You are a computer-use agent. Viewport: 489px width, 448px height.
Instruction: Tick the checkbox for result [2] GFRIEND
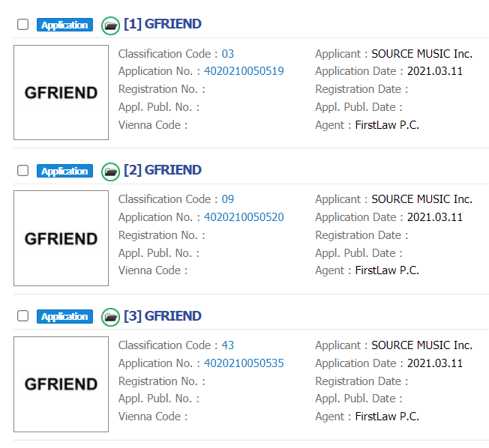tap(22, 170)
